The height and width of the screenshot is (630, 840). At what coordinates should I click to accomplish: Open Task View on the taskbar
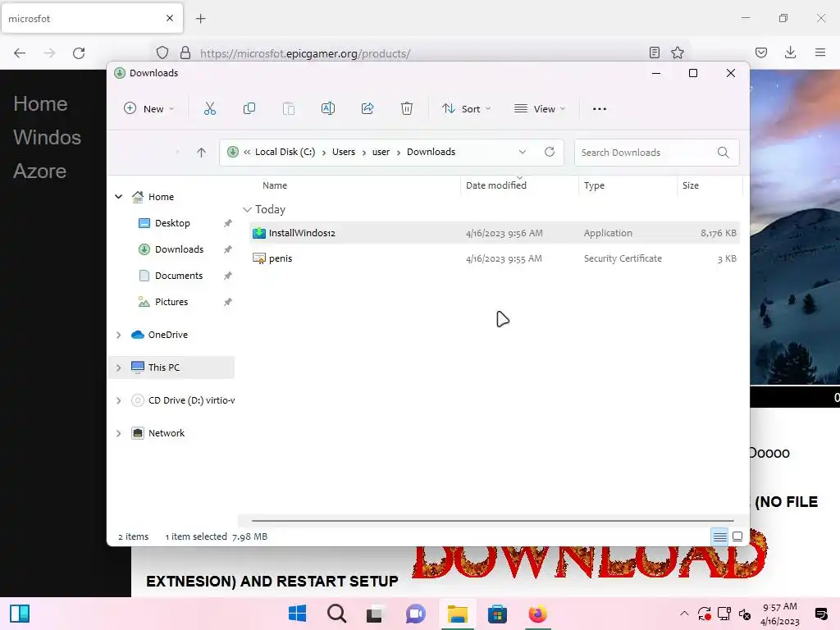[374, 614]
